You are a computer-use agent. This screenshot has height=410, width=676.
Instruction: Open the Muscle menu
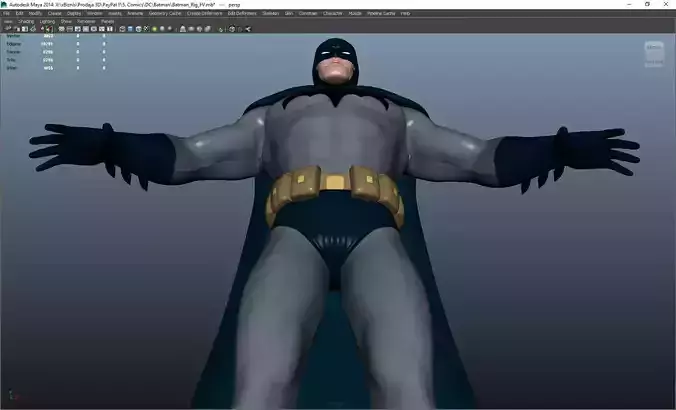point(355,13)
